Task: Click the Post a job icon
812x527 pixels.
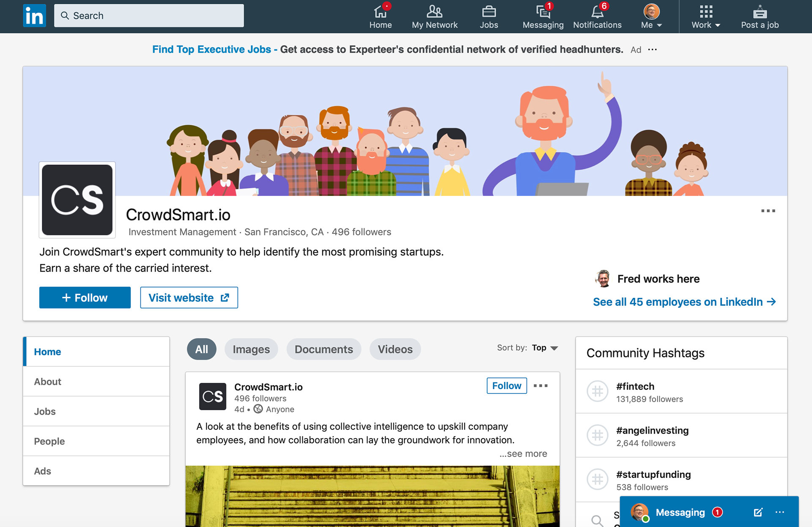Action: (760, 12)
